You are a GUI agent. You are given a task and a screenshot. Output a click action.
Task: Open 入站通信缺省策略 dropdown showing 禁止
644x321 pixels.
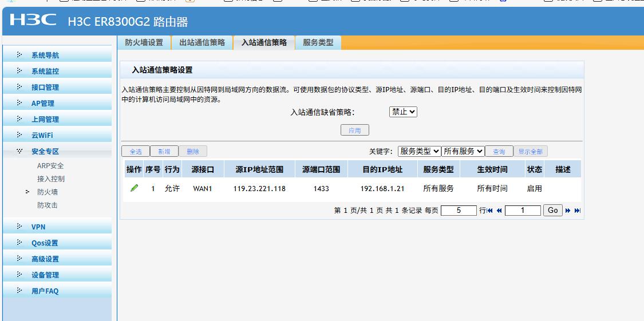point(403,112)
